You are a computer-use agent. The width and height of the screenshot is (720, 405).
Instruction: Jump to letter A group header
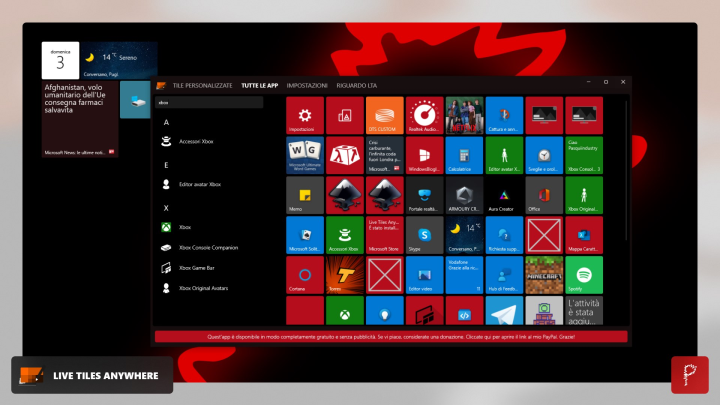click(166, 122)
